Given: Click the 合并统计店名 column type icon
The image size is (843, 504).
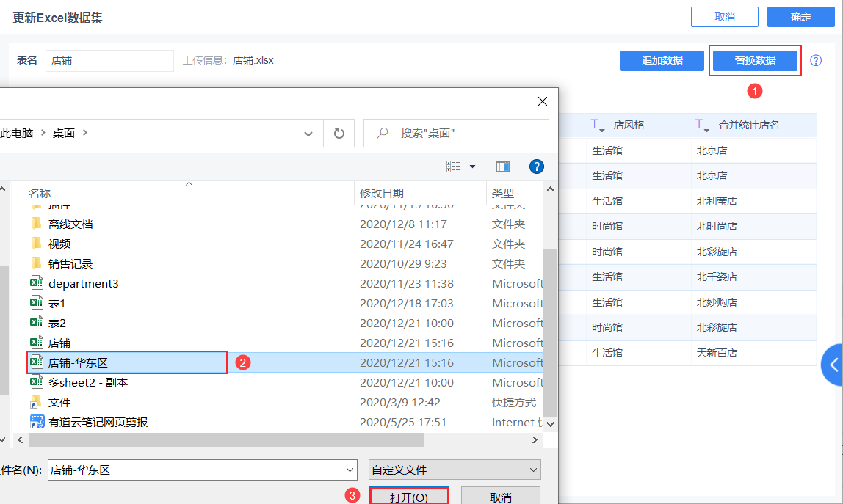Looking at the screenshot, I should coord(702,125).
